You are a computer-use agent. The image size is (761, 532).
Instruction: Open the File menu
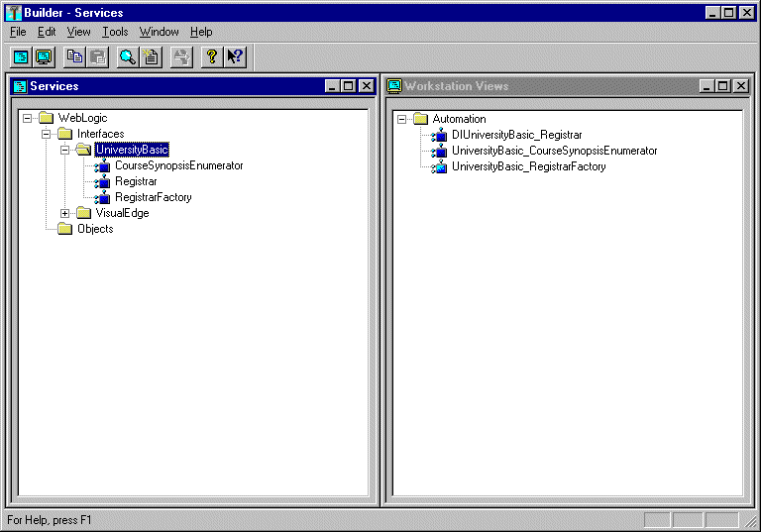tap(18, 32)
